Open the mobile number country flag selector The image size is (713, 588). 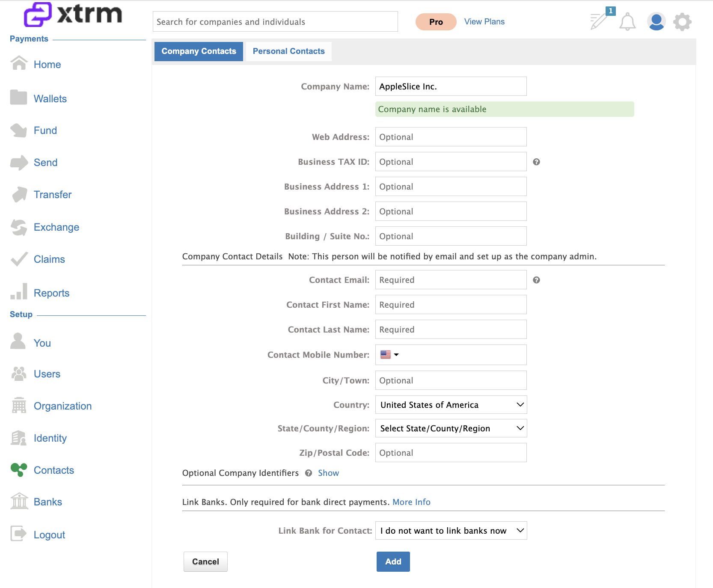pos(389,355)
